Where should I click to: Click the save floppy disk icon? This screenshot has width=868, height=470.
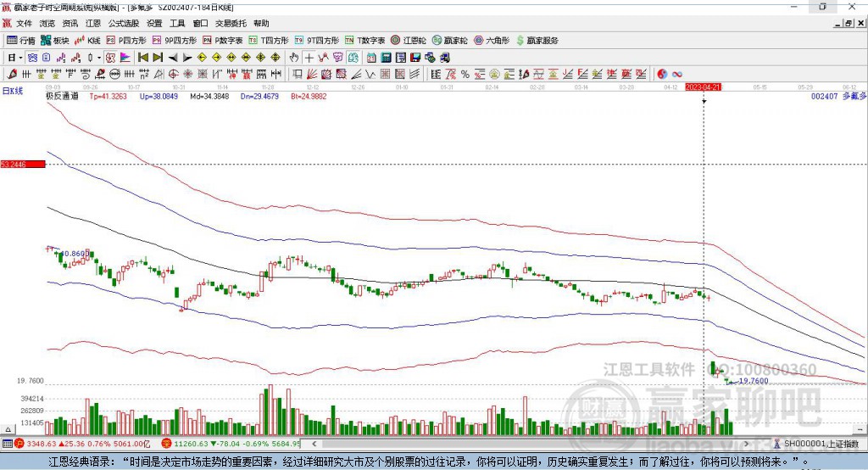415,58
